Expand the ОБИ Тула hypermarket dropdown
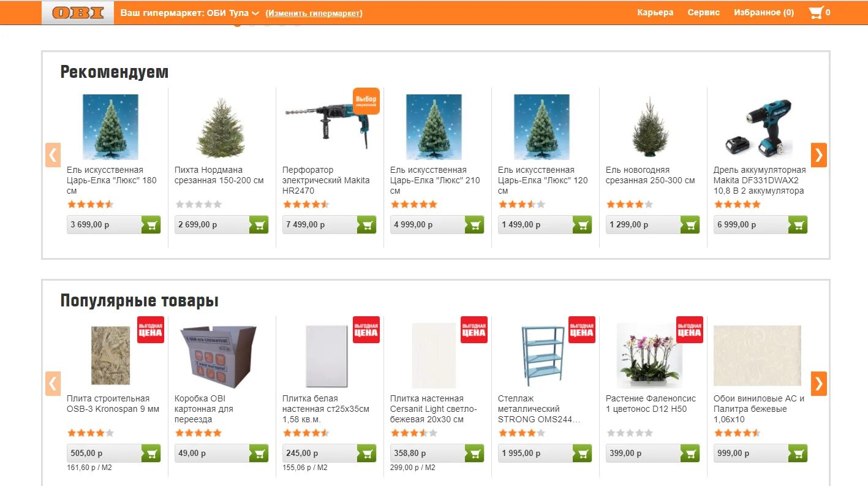 pyautogui.click(x=255, y=13)
